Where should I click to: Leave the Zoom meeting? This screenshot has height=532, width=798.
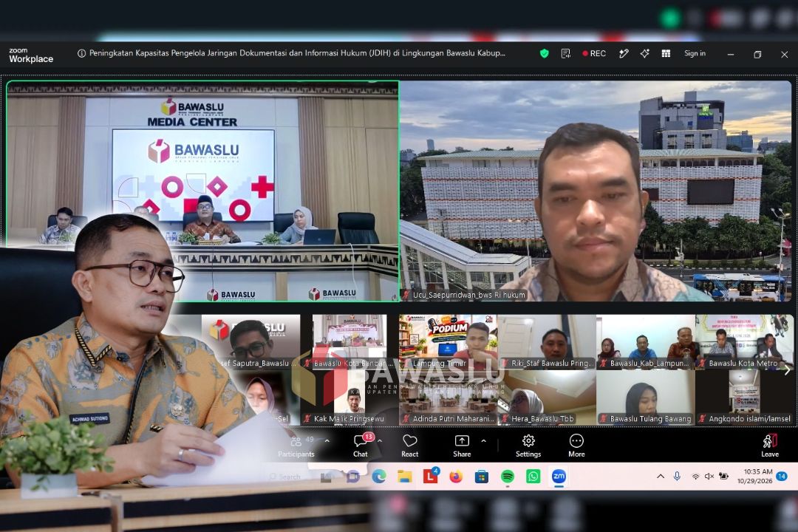pos(769,445)
